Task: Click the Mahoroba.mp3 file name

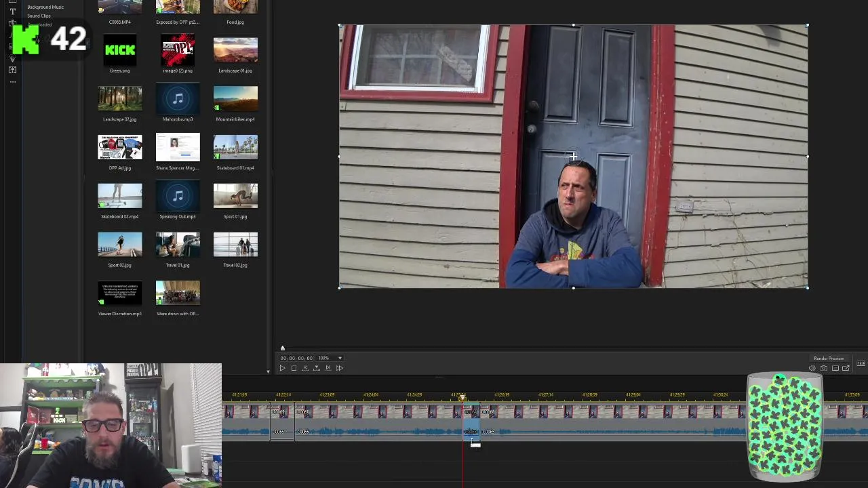Action: point(178,119)
